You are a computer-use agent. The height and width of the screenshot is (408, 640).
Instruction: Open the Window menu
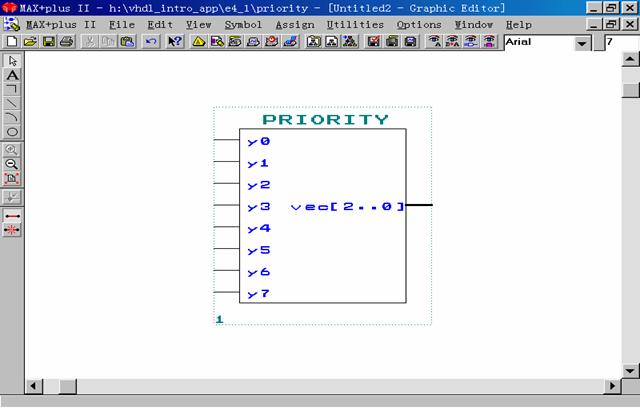(474, 25)
